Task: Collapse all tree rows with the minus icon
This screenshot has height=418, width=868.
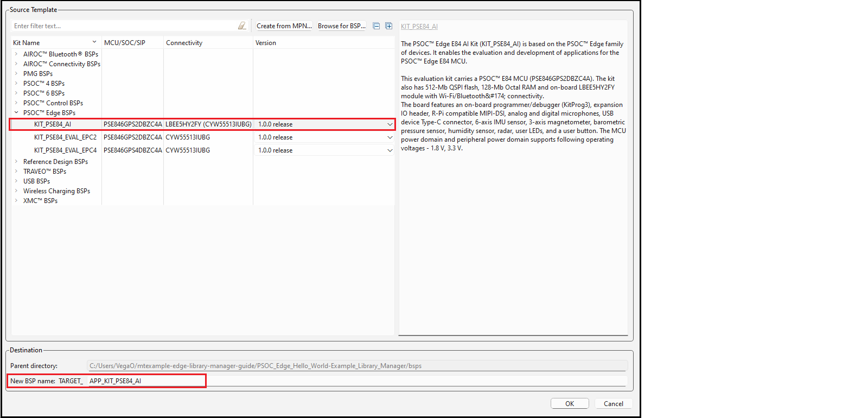Action: click(376, 26)
